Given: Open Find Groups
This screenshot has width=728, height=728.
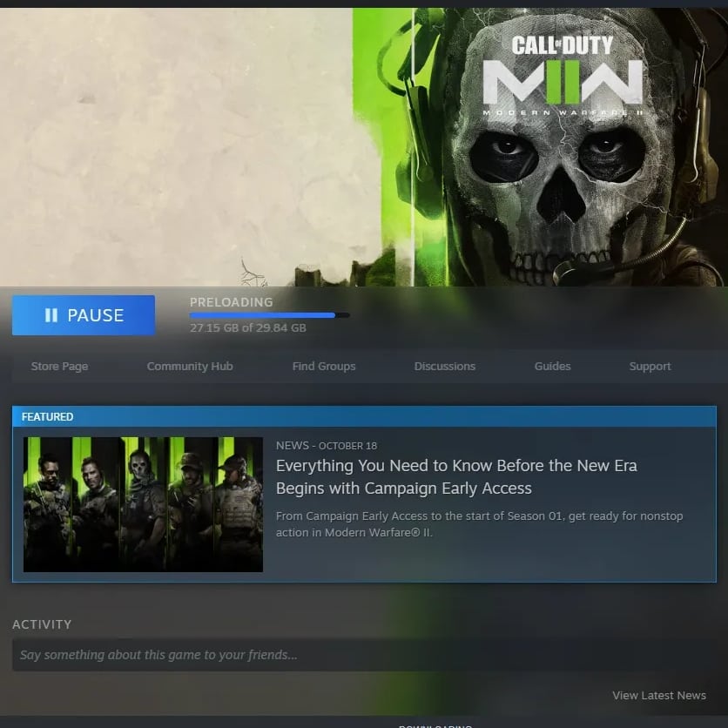Looking at the screenshot, I should [x=324, y=367].
